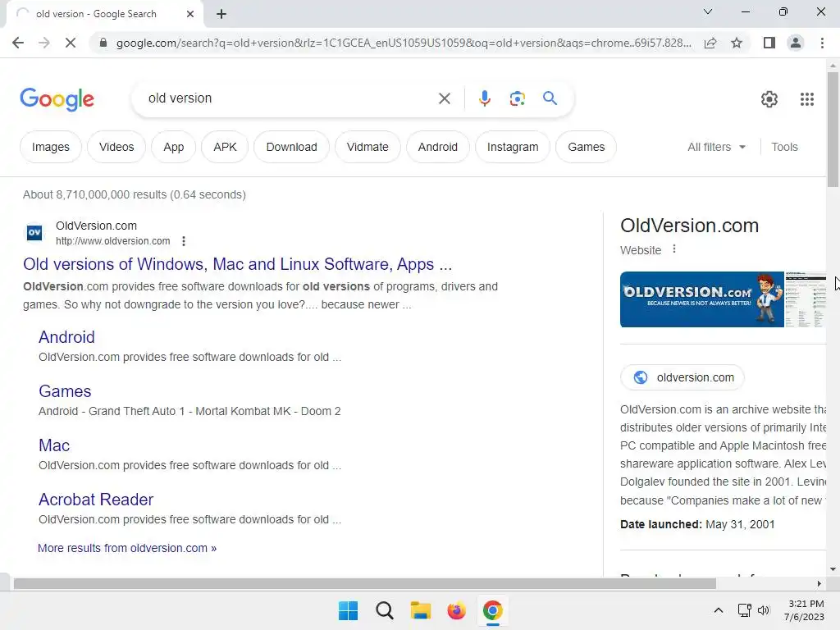The height and width of the screenshot is (630, 840).
Task: Click the scroll down arrow on vertical scrollbar
Action: (x=833, y=569)
